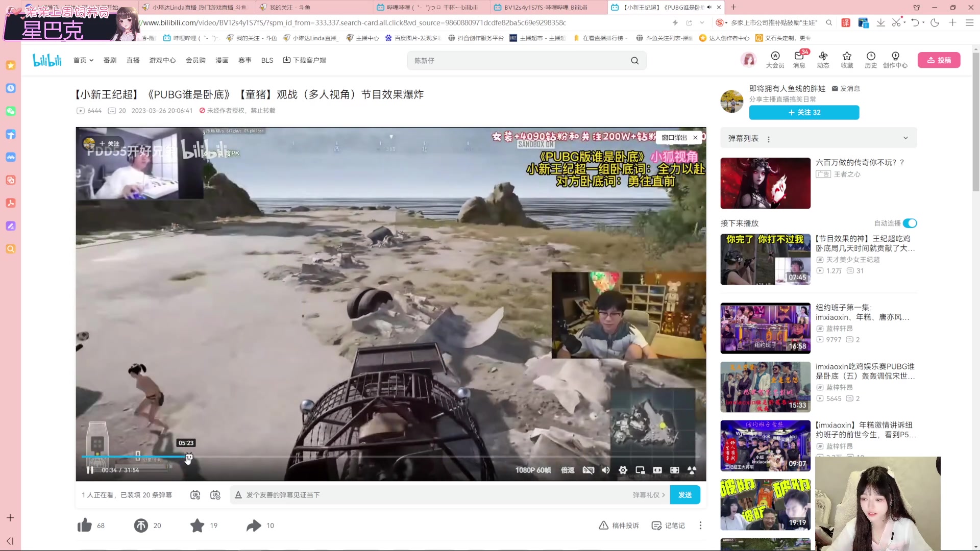Open 赛事 in navigation bar
980x551 pixels.
click(x=245, y=60)
